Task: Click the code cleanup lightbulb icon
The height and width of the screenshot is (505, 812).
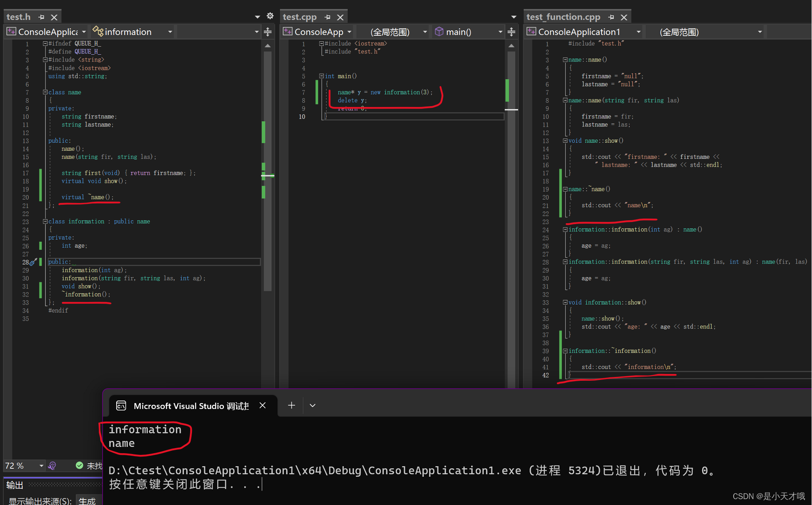Action: 52,465
